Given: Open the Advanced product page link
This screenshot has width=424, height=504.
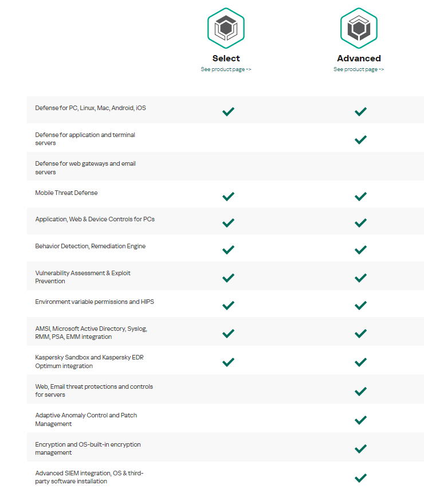Looking at the screenshot, I should 359,69.
